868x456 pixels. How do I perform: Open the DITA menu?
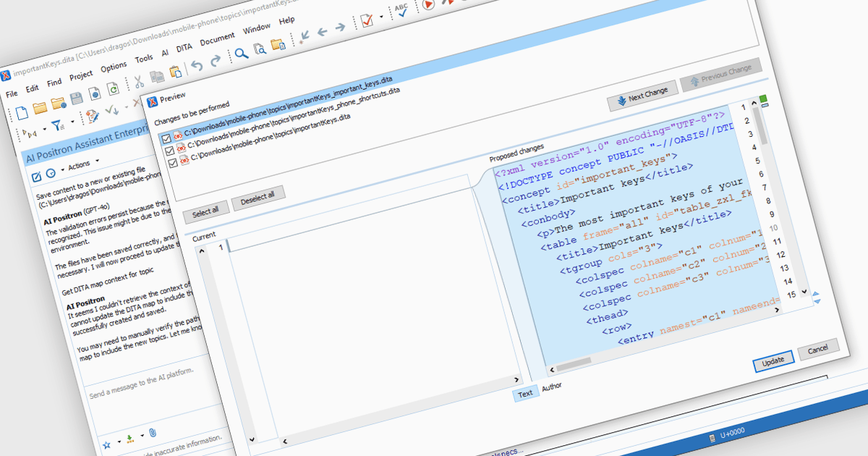[x=184, y=47]
